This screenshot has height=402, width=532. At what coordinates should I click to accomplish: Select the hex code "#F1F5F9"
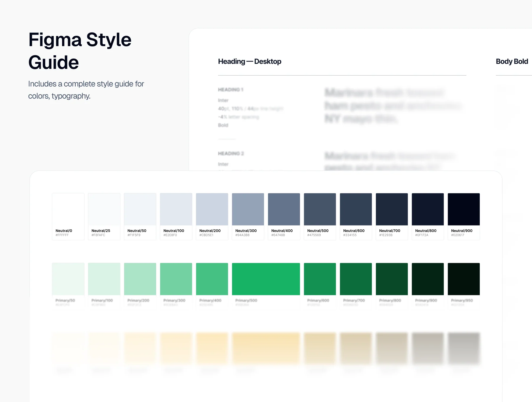[134, 235]
